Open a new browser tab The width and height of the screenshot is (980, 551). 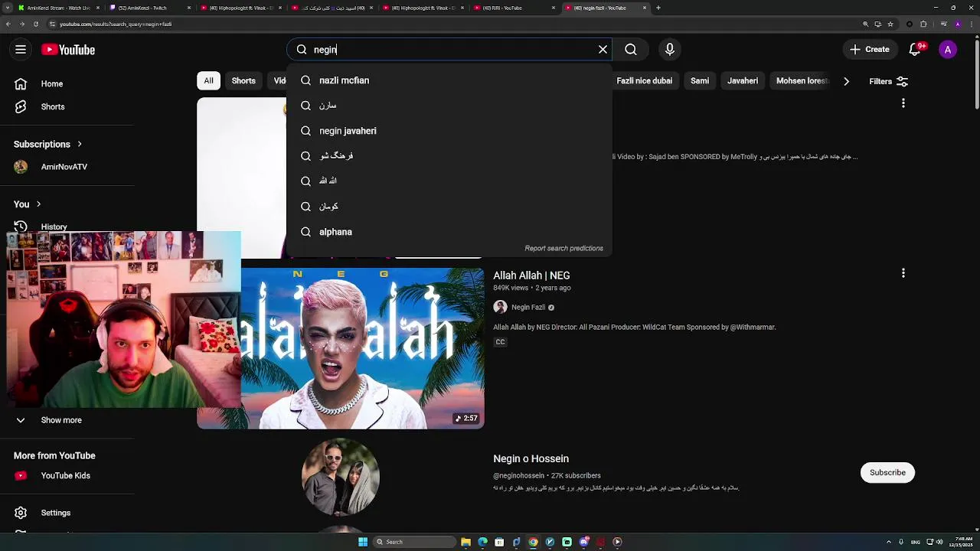point(658,8)
